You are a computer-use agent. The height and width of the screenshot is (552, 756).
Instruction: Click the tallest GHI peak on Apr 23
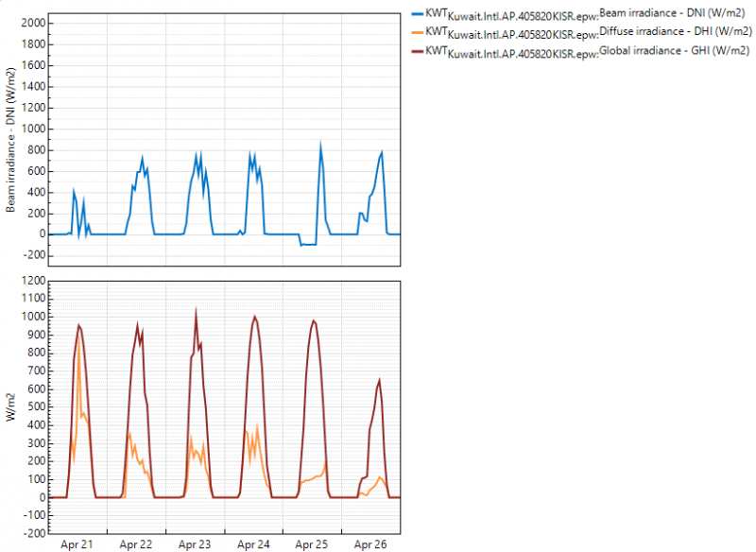[x=196, y=310]
